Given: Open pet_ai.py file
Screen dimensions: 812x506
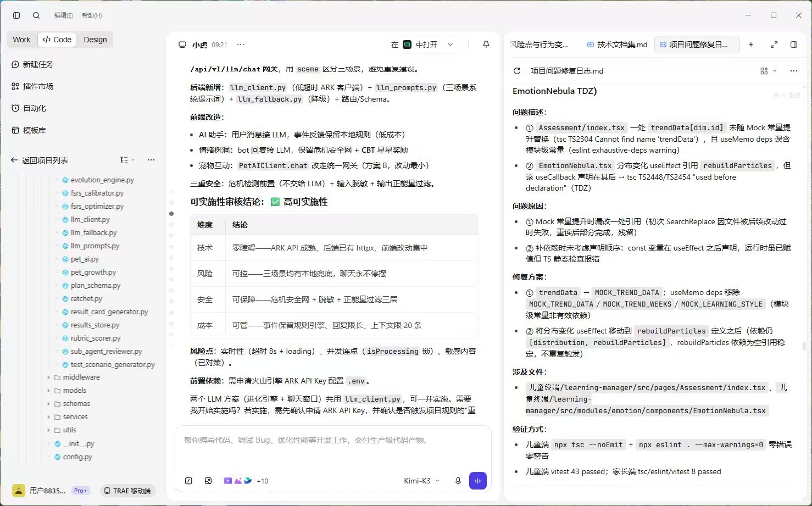Looking at the screenshot, I should coord(80,259).
